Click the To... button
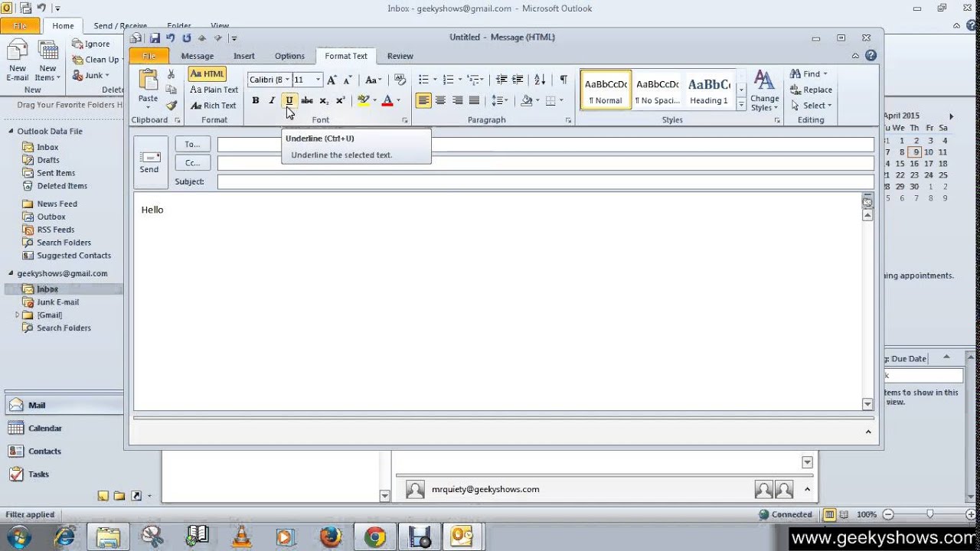980x551 pixels. pyautogui.click(x=192, y=145)
